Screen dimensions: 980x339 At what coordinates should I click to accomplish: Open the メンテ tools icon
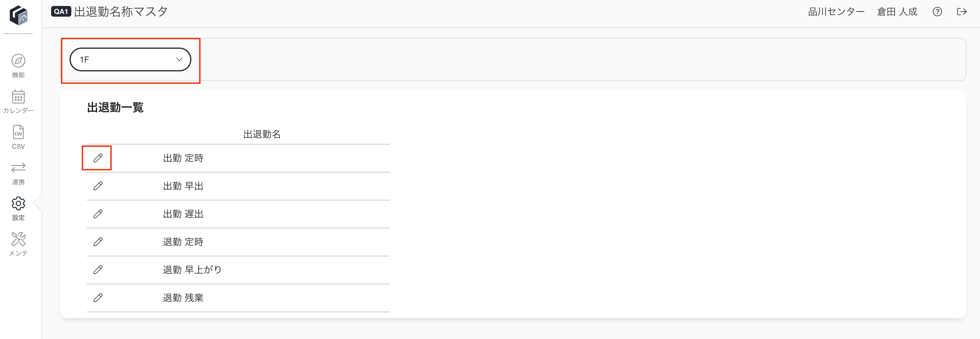(x=18, y=239)
